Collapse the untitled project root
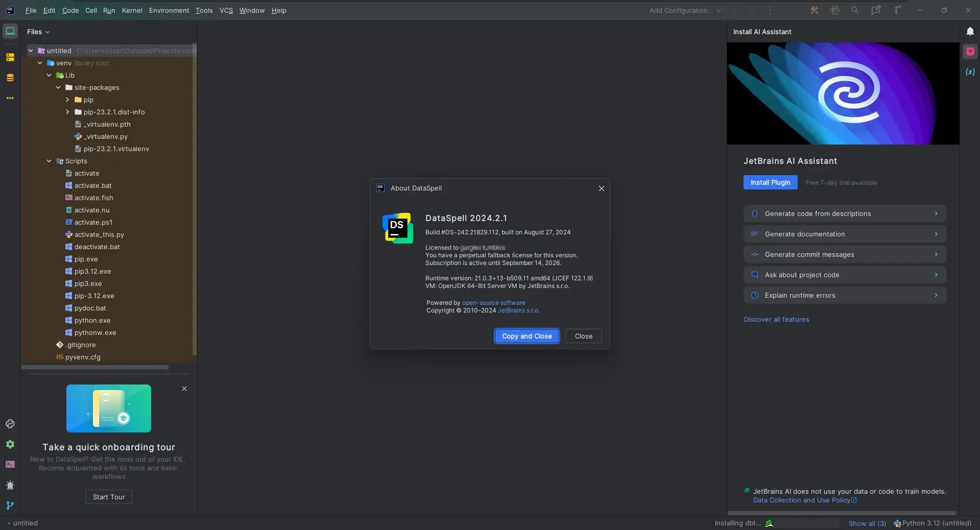 31,51
